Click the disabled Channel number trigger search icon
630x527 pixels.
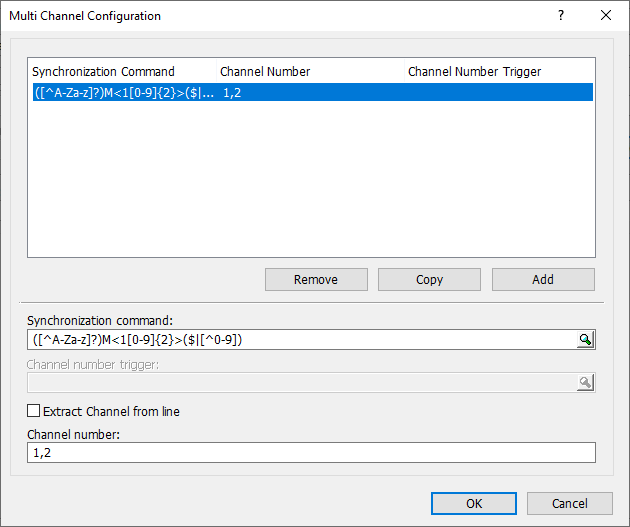pyautogui.click(x=585, y=382)
